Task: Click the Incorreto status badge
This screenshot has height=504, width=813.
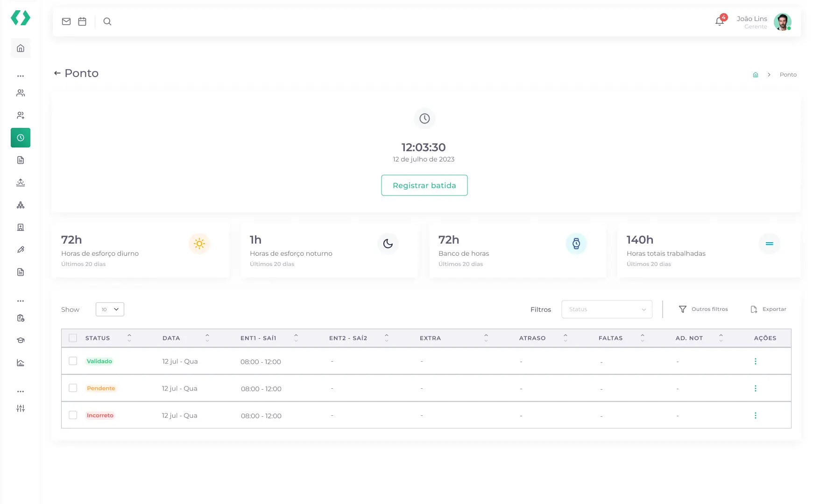Action: (x=100, y=415)
